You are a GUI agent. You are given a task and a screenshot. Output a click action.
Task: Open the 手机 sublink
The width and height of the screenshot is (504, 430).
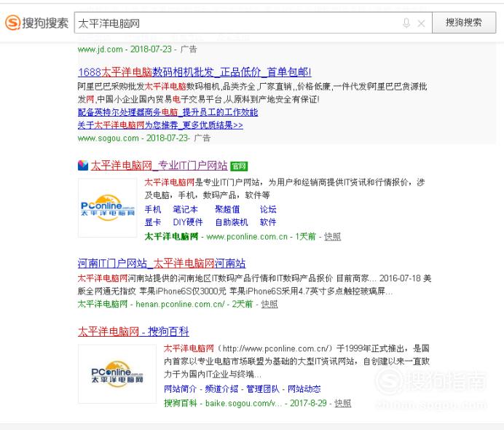pos(153,209)
